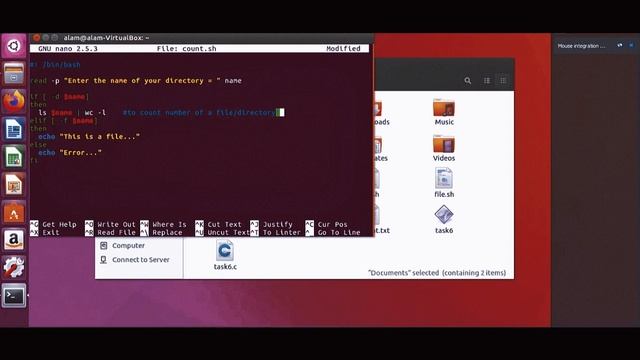This screenshot has width=640, height=360.
Task: Open Amazon launcher in dock
Action: click(14, 240)
